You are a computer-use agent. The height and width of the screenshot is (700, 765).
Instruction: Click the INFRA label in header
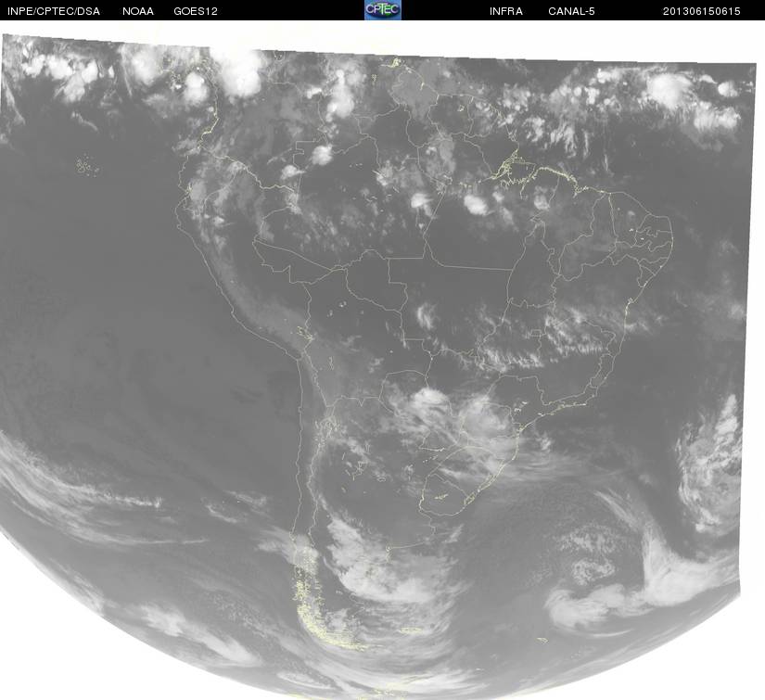point(506,11)
